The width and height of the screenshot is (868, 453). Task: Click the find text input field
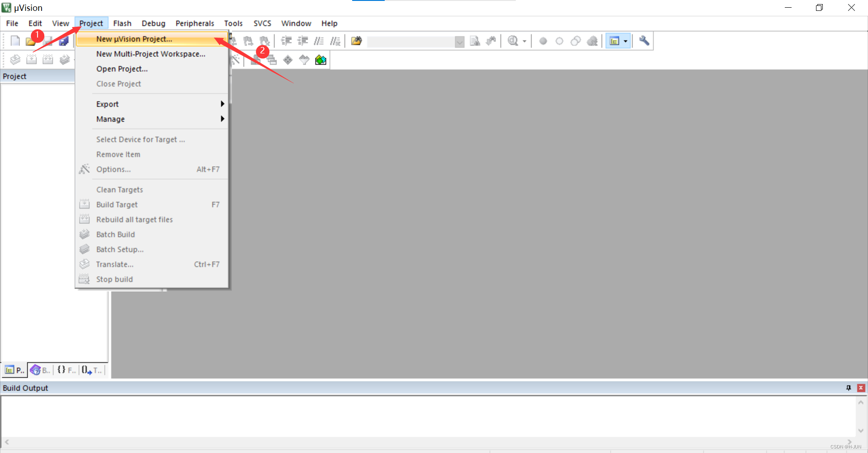(x=411, y=42)
